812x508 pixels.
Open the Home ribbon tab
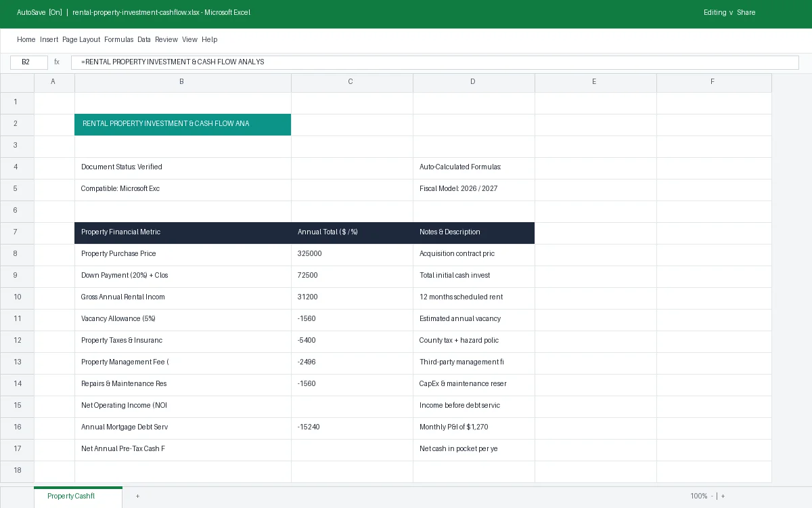coord(26,39)
